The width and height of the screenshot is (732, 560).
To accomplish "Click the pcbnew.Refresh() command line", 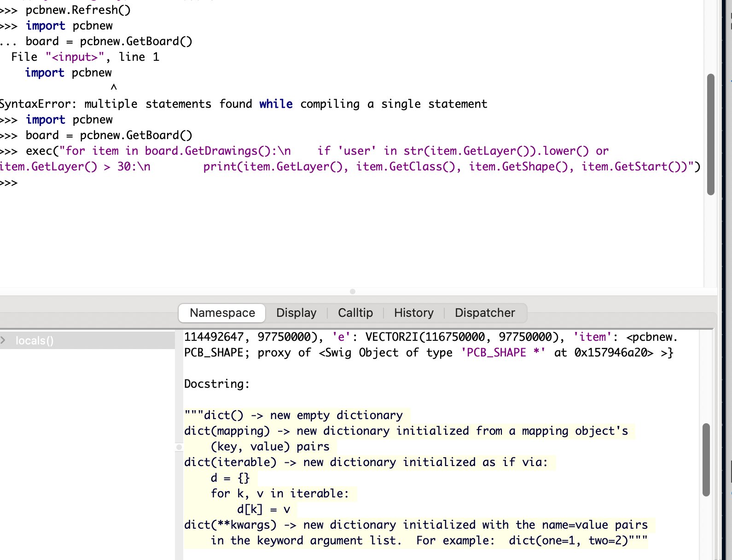I will click(x=65, y=10).
